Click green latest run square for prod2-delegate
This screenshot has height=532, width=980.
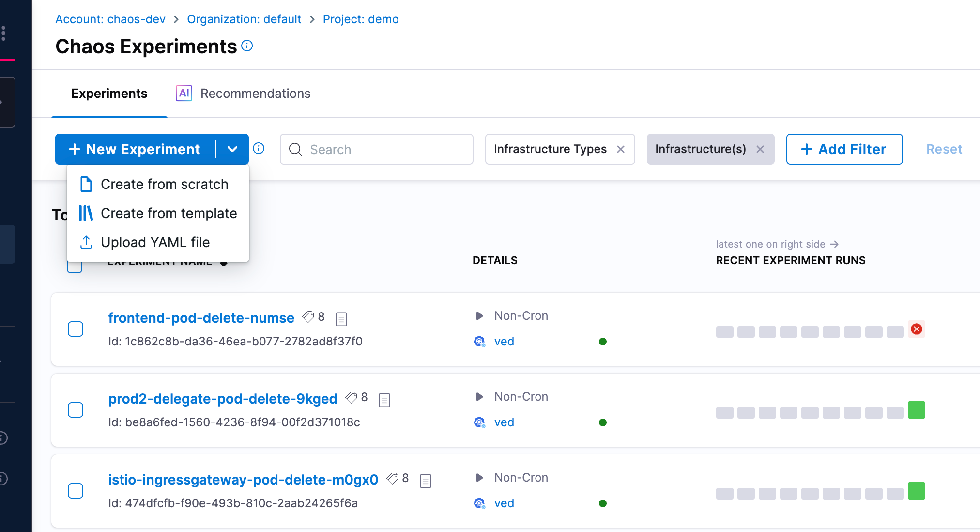tap(916, 410)
